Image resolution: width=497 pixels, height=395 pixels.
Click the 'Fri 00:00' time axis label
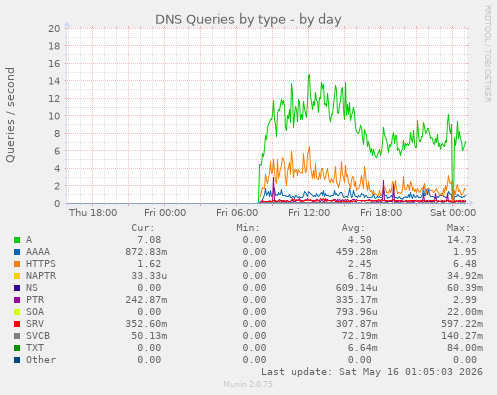tap(165, 213)
